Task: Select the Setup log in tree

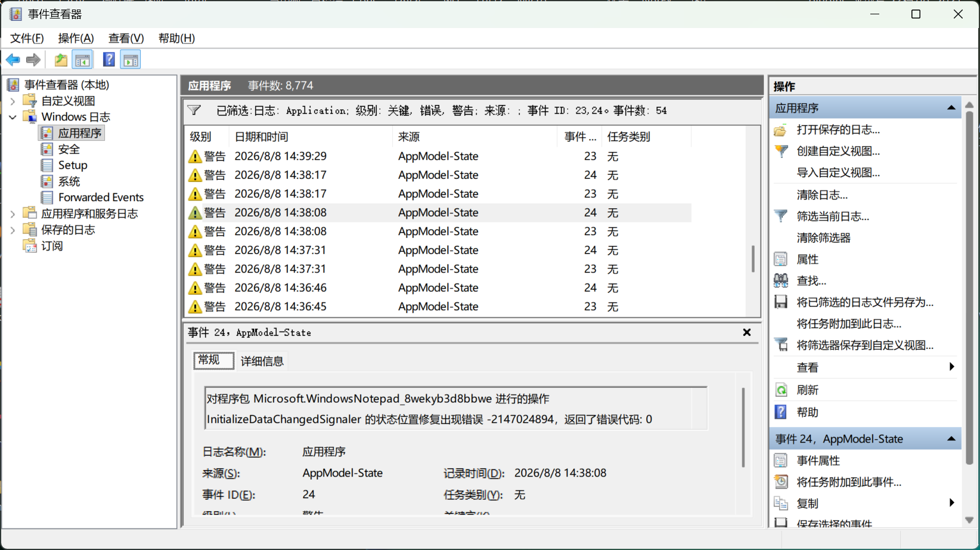Action: point(73,165)
